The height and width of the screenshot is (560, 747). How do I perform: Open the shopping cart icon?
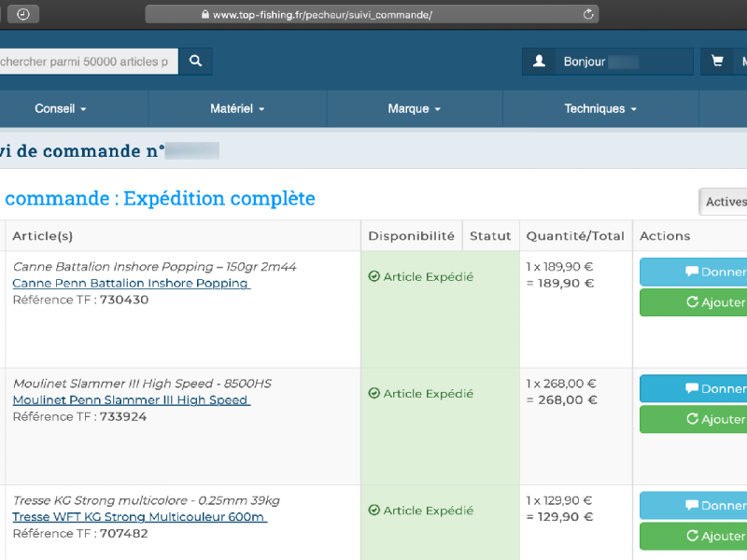pos(717,62)
